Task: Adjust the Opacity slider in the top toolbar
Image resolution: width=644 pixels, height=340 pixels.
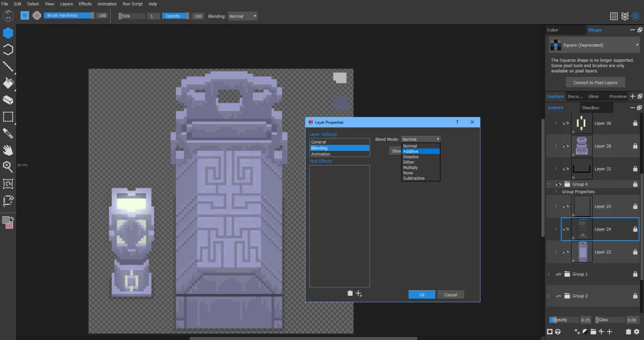Action: tap(175, 16)
